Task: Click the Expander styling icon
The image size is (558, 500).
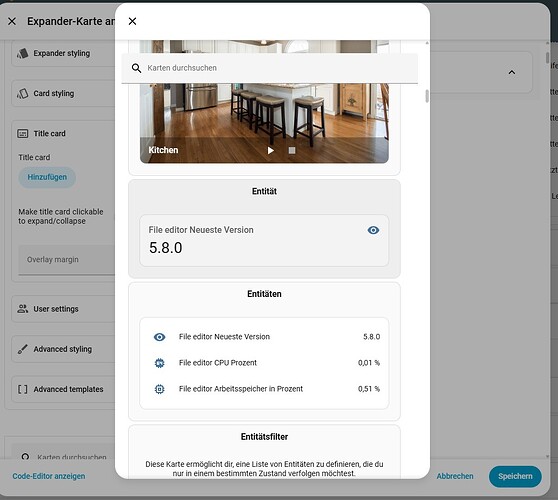Action: pos(22,53)
